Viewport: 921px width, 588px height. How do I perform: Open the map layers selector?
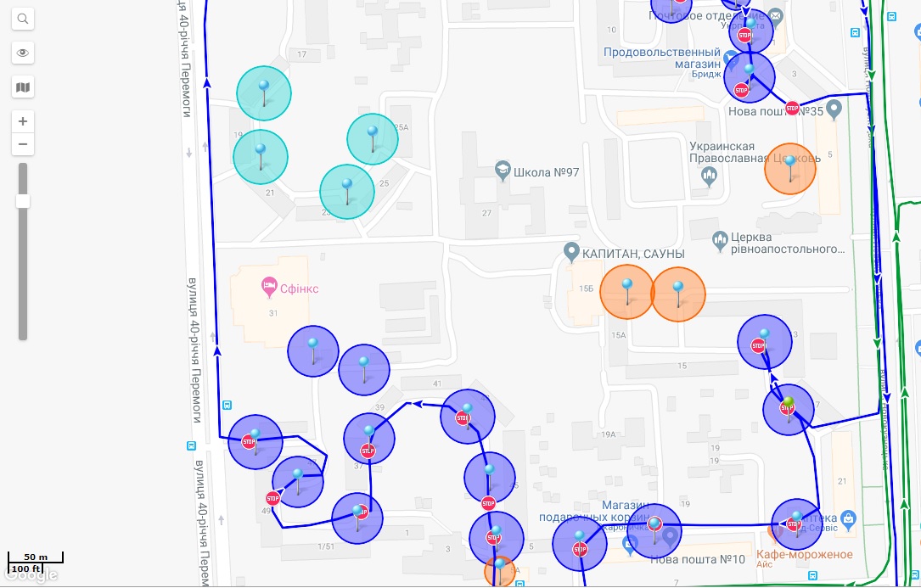23,87
